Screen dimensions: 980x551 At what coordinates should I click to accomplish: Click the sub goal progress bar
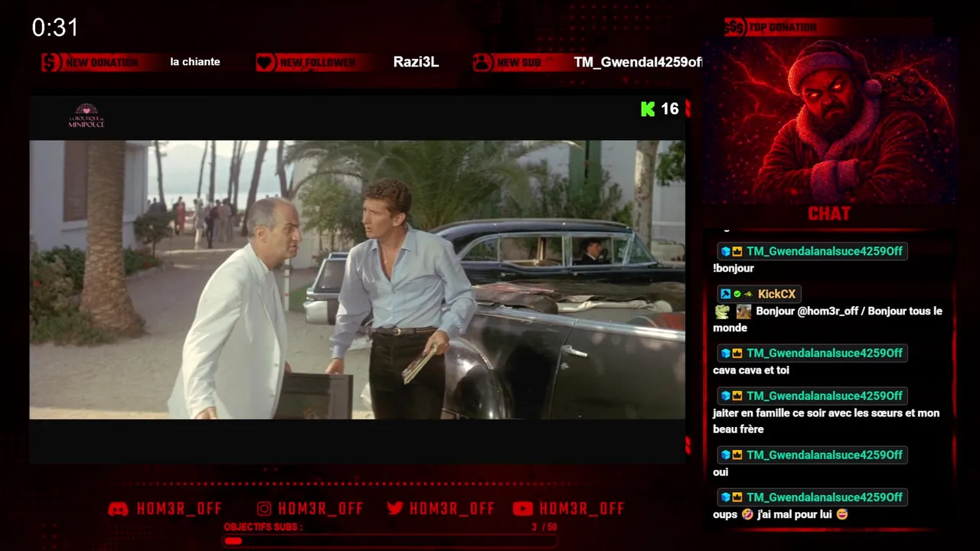[390, 541]
